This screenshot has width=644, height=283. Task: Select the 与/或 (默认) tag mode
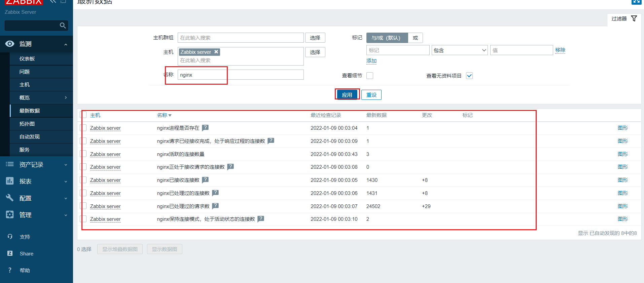point(387,38)
